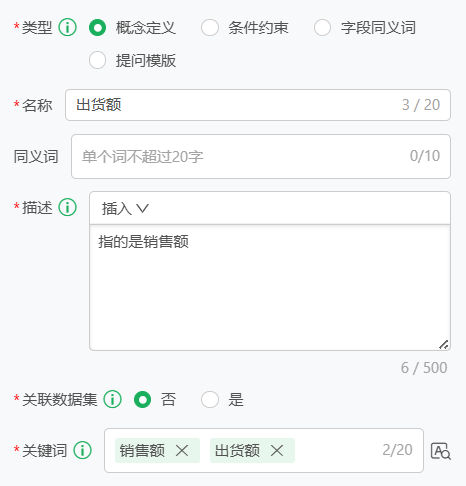
Task: Click the chevron next to 插入
Action: 142,209
